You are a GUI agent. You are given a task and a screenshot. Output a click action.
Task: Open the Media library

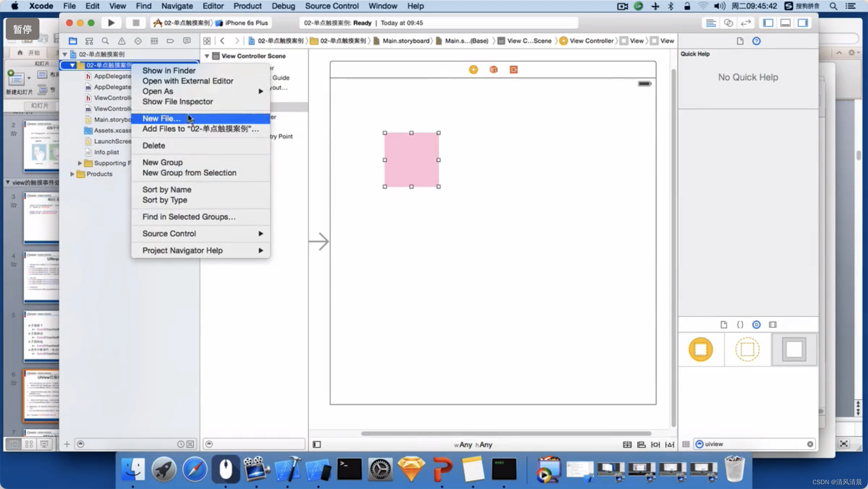click(773, 324)
